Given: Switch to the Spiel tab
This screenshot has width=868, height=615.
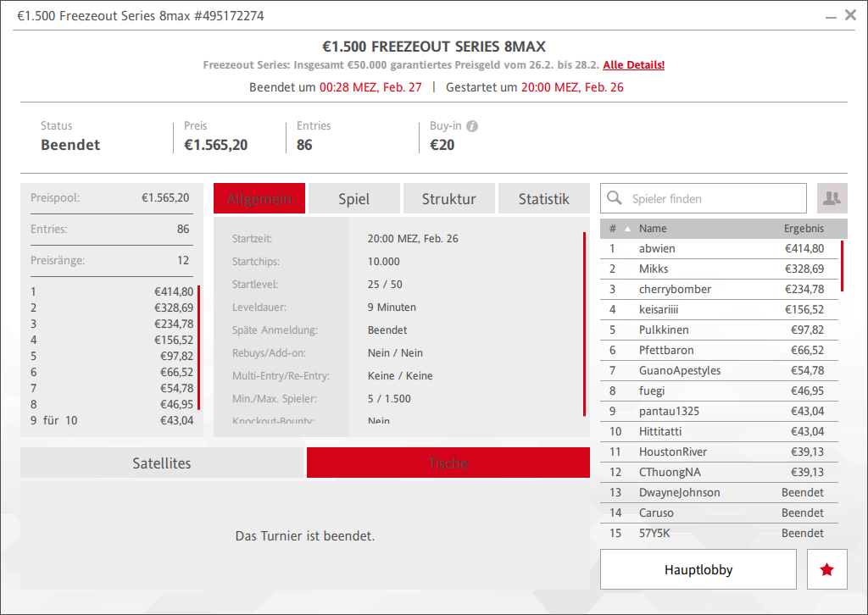Looking at the screenshot, I should [x=354, y=198].
